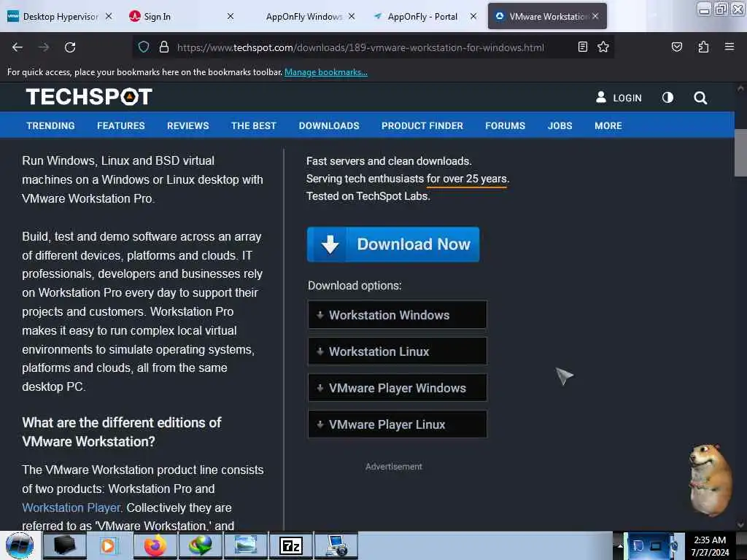This screenshot has height=560, width=747.
Task: Click the Manage bookmarks link
Action: point(326,72)
